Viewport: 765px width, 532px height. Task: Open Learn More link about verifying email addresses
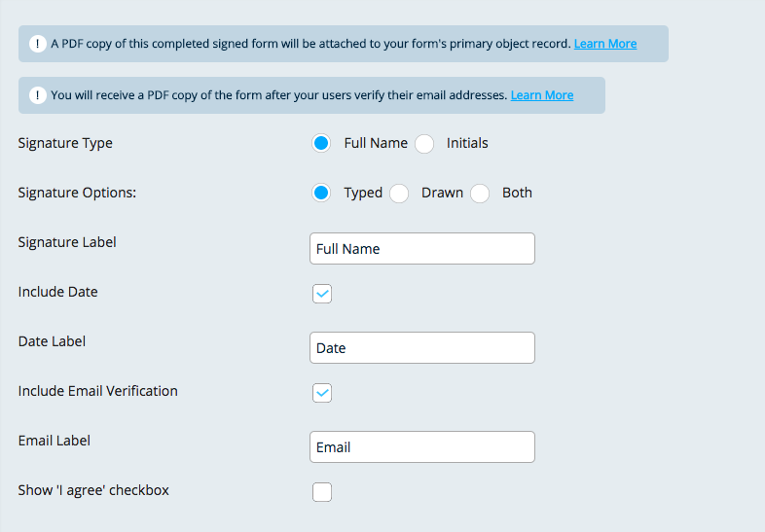point(541,95)
